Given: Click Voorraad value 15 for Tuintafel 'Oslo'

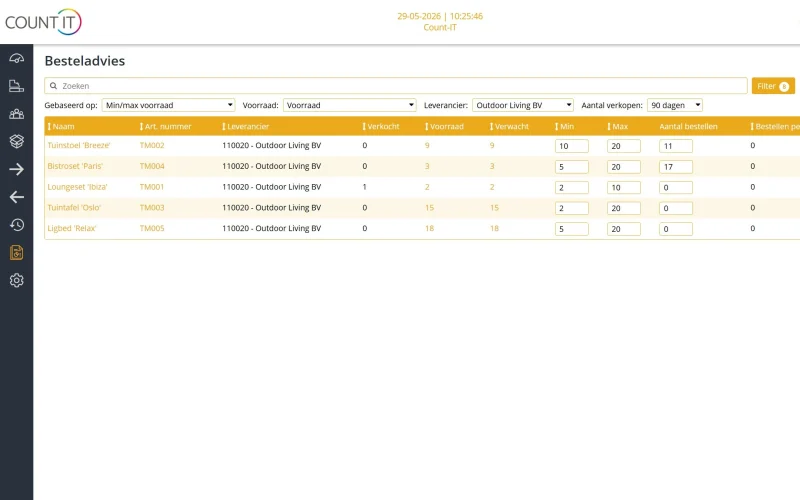Looking at the screenshot, I should point(430,208).
